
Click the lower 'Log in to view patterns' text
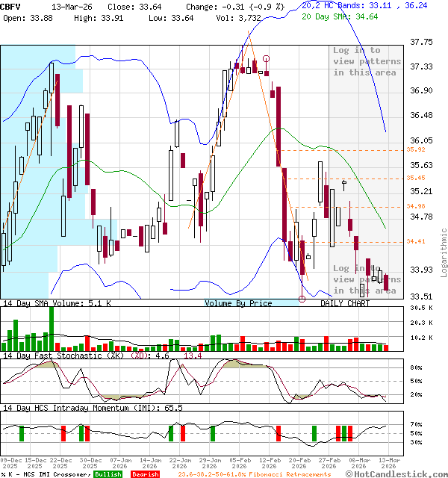click(367, 279)
